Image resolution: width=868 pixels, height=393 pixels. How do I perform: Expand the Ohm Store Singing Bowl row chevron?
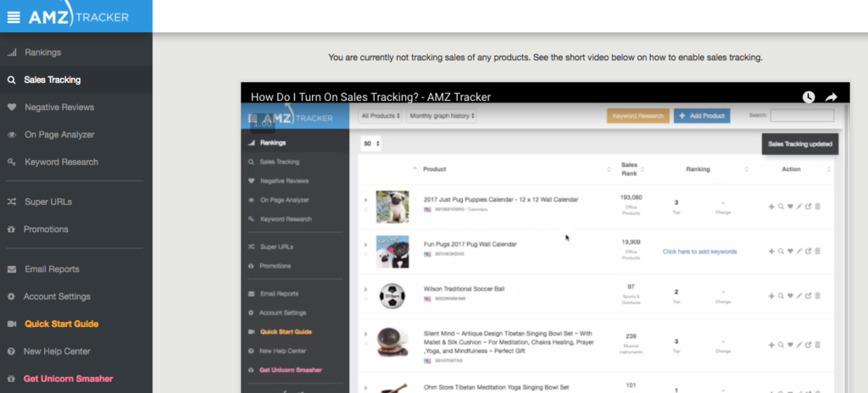(x=365, y=388)
